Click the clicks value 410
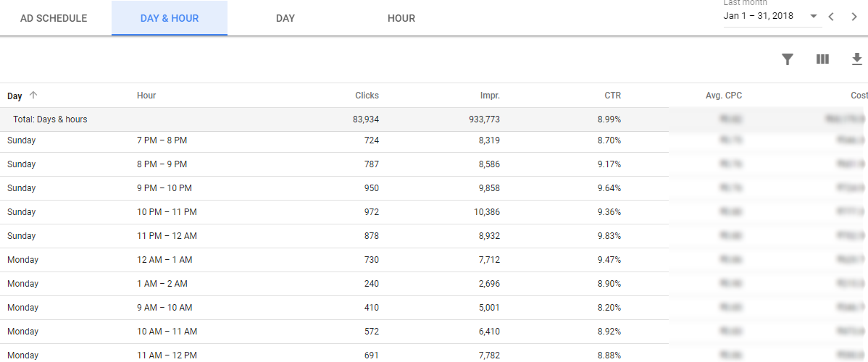The image size is (868, 362). click(x=372, y=307)
